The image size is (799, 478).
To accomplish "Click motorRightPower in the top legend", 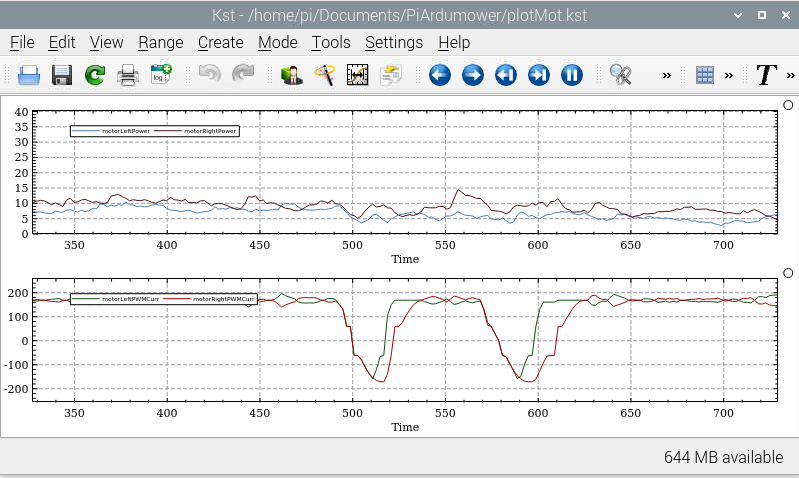I will click(x=210, y=131).
